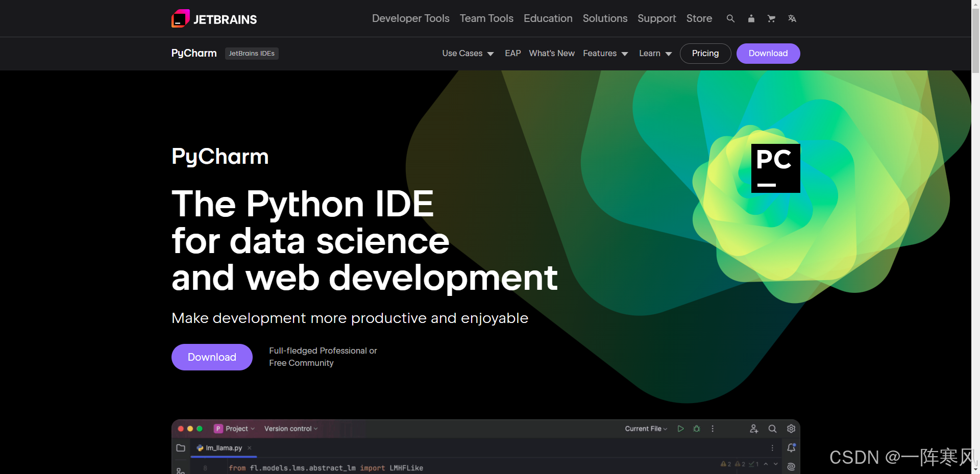Open the Solutions menu
The image size is (980, 474).
[605, 18]
